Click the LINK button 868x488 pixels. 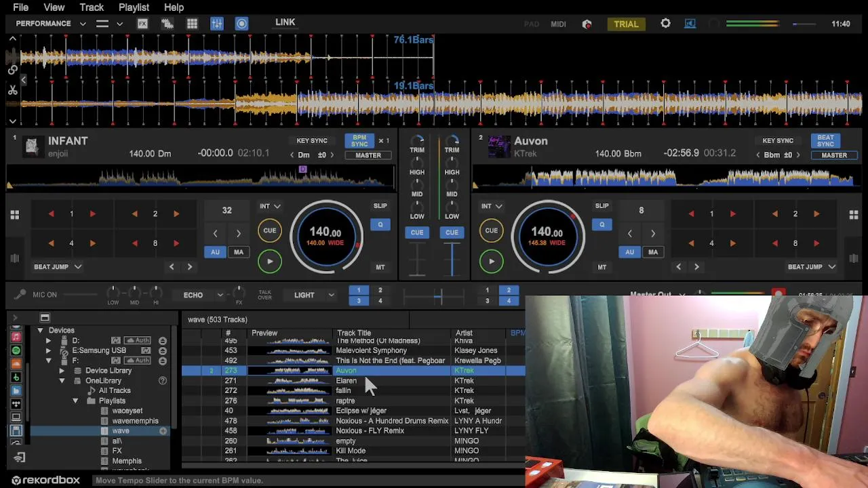[x=285, y=22]
